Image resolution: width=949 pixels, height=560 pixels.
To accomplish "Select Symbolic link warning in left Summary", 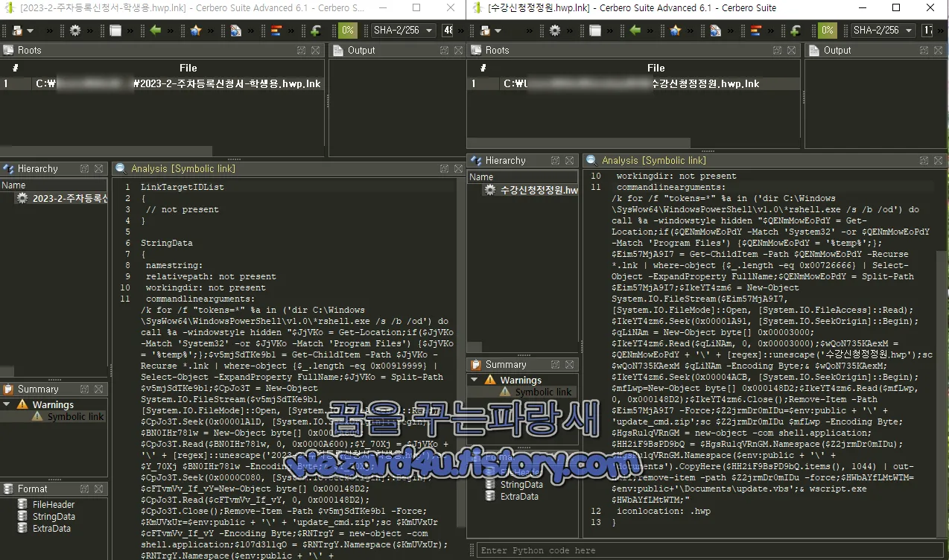I will 75,416.
